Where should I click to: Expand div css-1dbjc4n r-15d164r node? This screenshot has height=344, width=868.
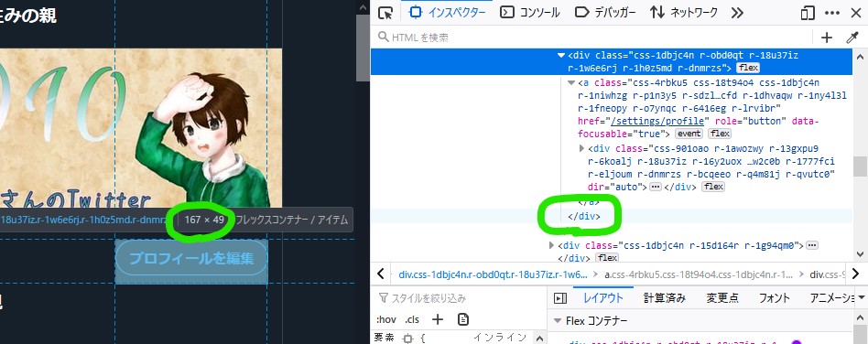(551, 245)
